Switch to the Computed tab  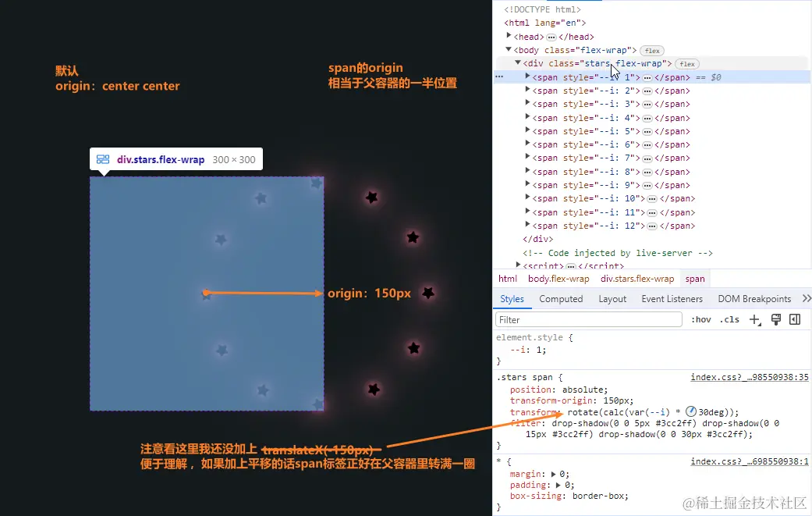pos(561,299)
